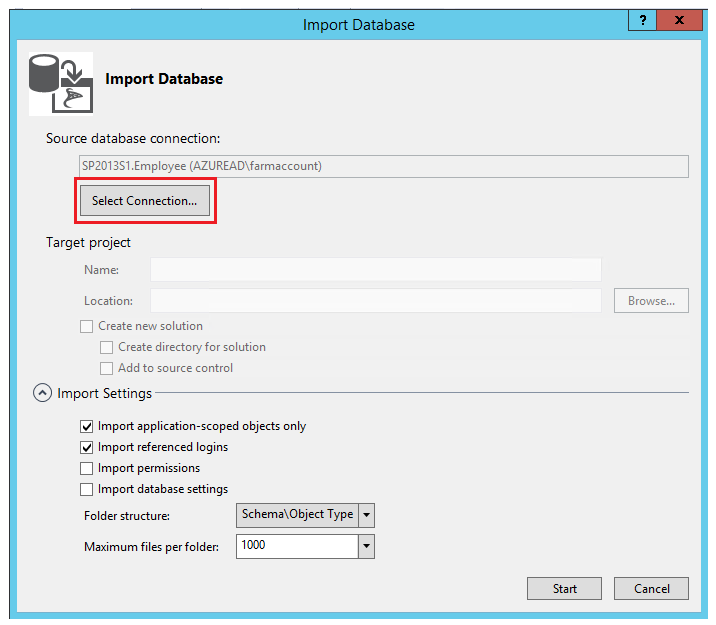Click the Start button
Viewport: 716px width, 625px height.
click(x=564, y=589)
